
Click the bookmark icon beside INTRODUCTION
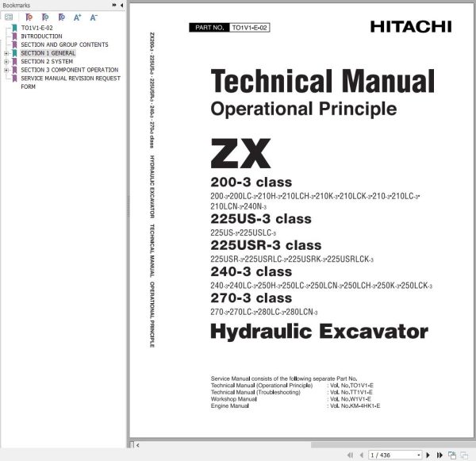point(14,36)
